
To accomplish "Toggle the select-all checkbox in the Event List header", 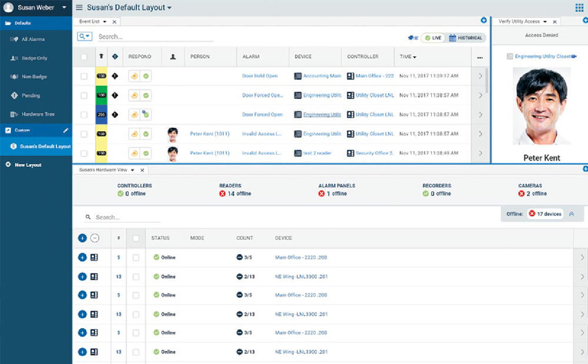I will click(84, 57).
